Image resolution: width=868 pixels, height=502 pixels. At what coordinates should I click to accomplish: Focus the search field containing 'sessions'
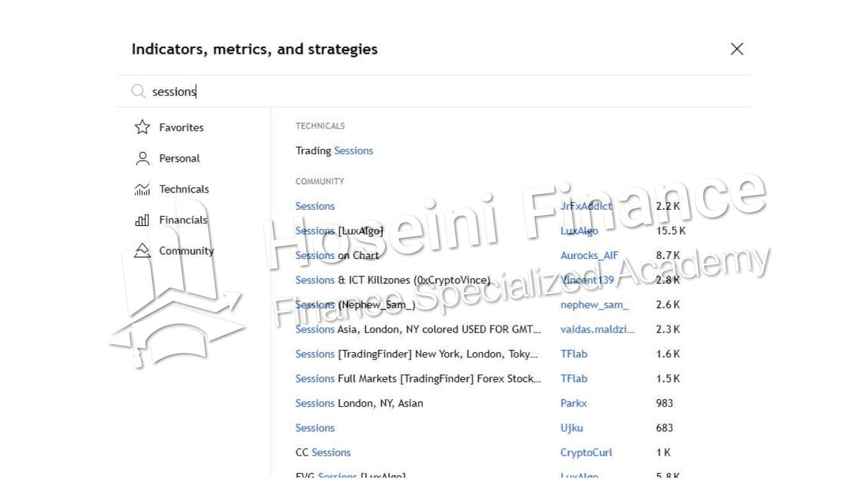tap(384, 91)
